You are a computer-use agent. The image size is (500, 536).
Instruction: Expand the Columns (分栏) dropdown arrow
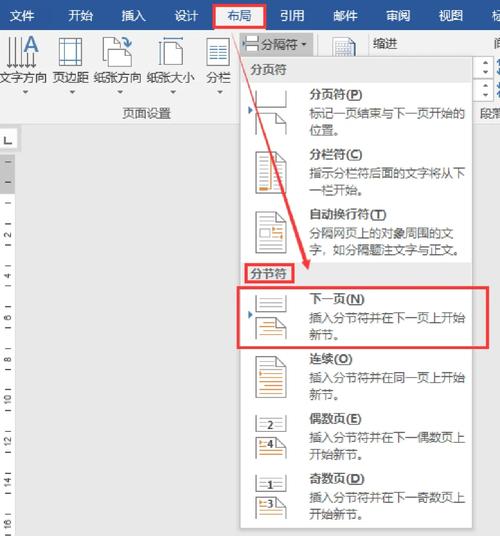[220, 92]
